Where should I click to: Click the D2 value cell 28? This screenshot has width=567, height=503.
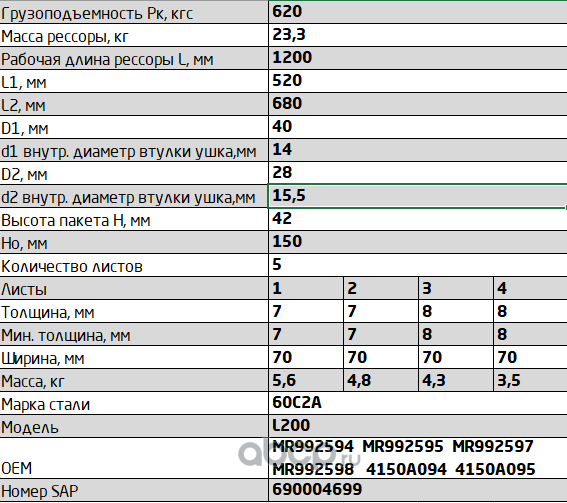point(418,173)
